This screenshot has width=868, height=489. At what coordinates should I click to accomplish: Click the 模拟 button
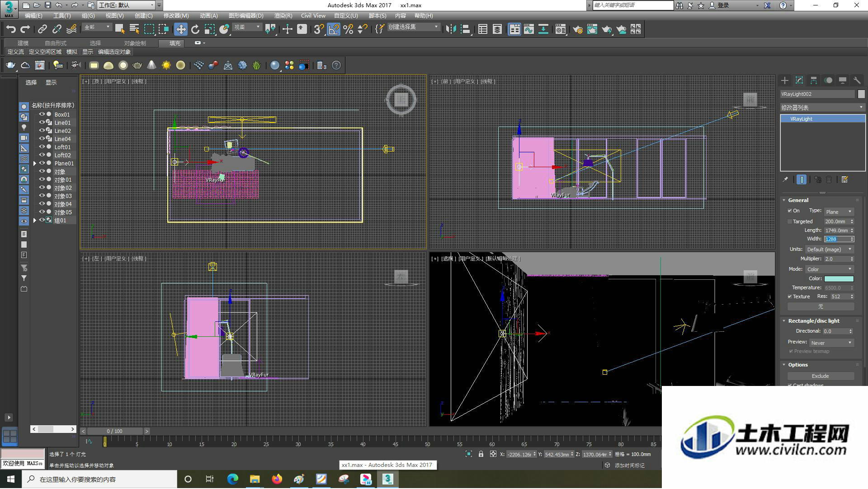[x=72, y=52]
